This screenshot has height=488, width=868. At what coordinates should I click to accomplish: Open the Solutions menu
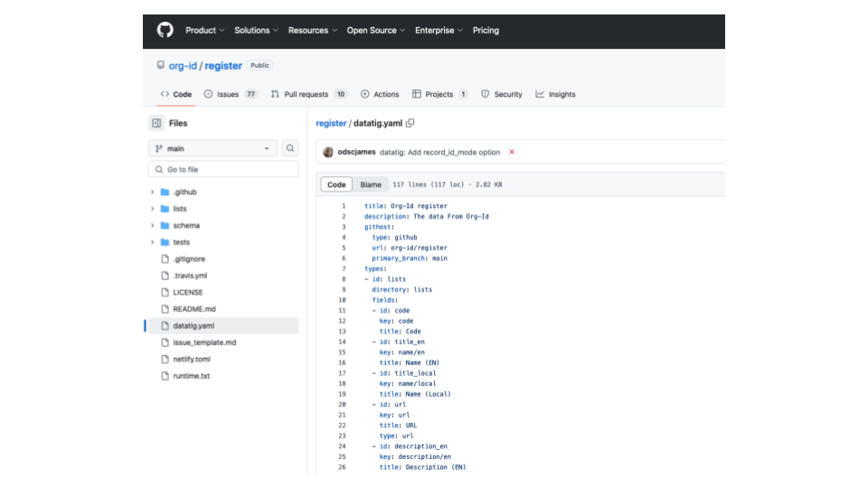pyautogui.click(x=256, y=31)
